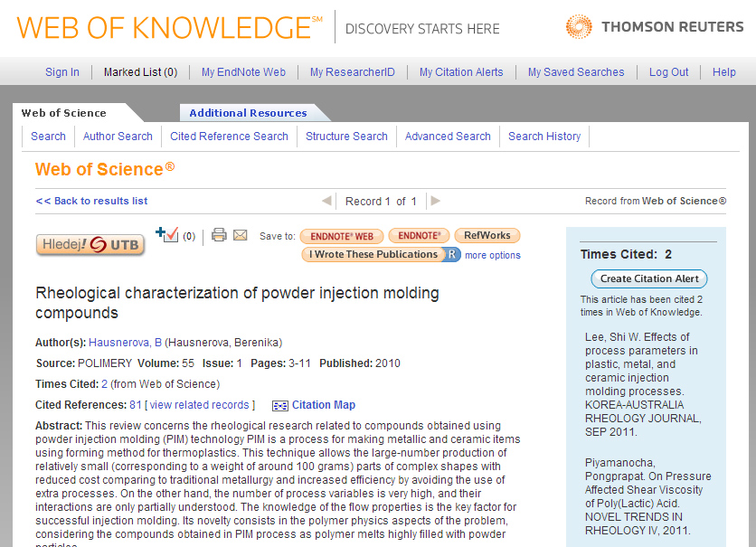The image size is (756, 547).
Task: Click the Hledej! UTB button
Action: [x=90, y=245]
